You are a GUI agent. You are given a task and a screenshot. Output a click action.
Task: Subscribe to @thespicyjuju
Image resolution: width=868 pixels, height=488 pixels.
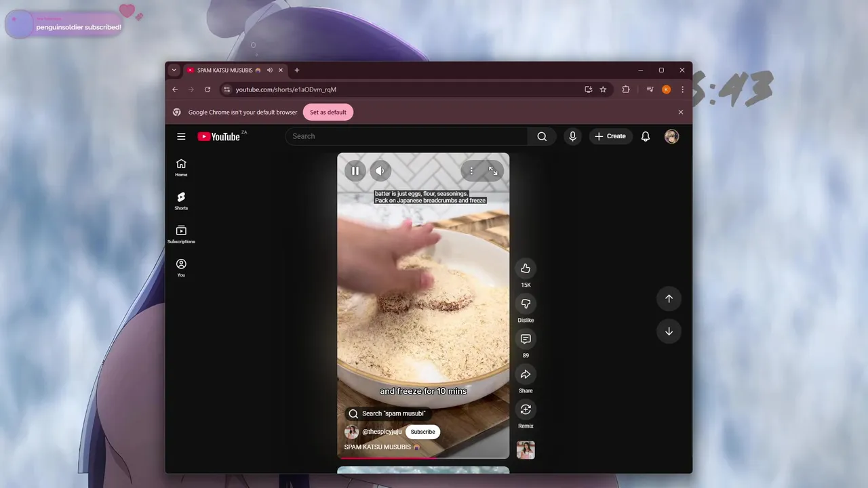(x=422, y=432)
